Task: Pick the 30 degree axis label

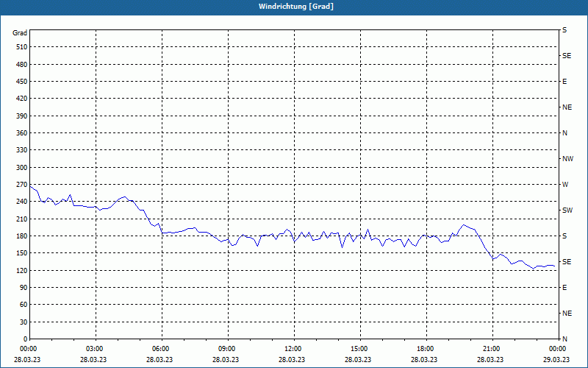Action: click(24, 322)
